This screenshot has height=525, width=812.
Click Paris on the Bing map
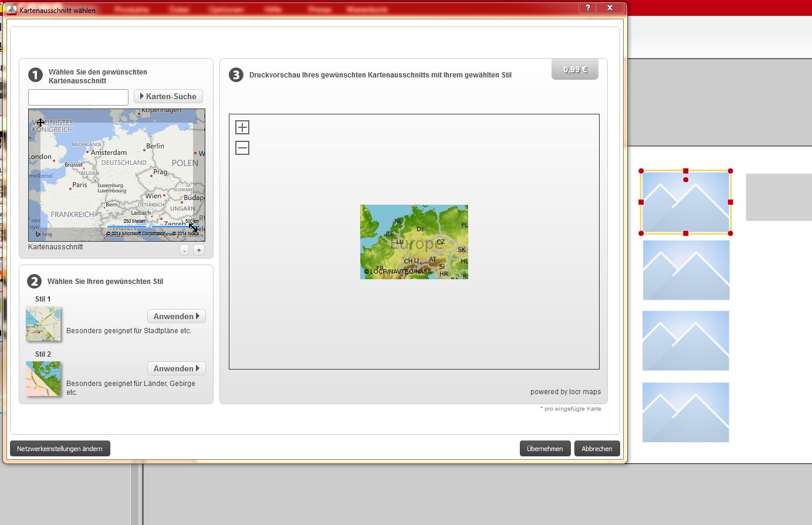(x=80, y=185)
